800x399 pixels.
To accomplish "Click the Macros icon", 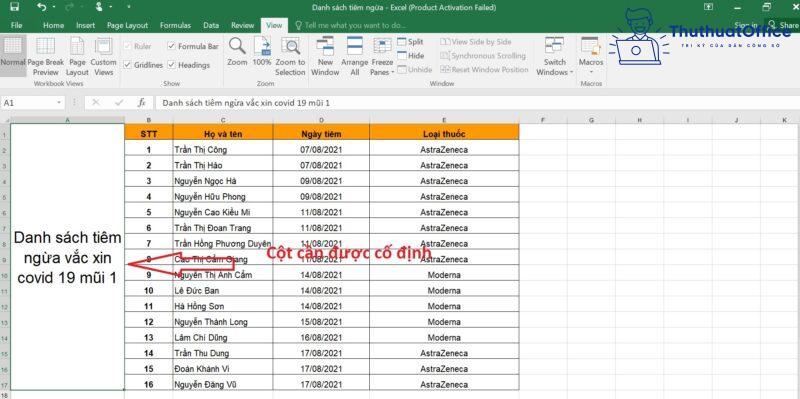I will (x=591, y=46).
